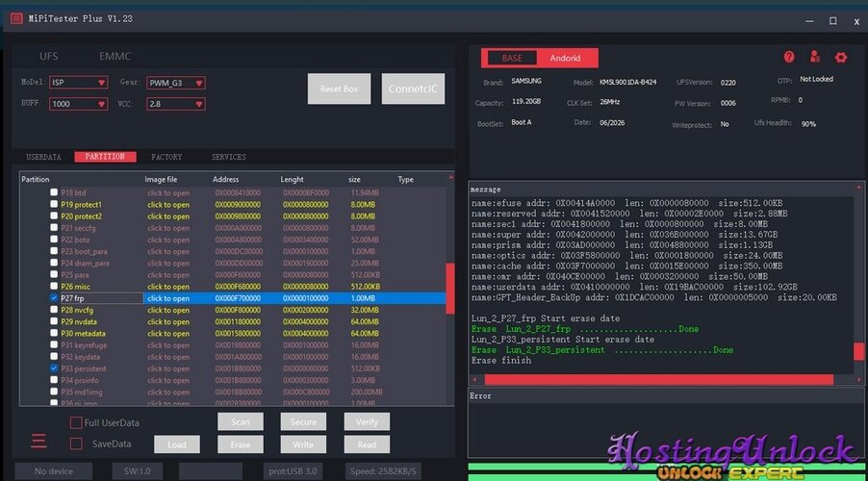Open the VCC 2.8 dropdown
The image size is (868, 481).
(x=175, y=104)
